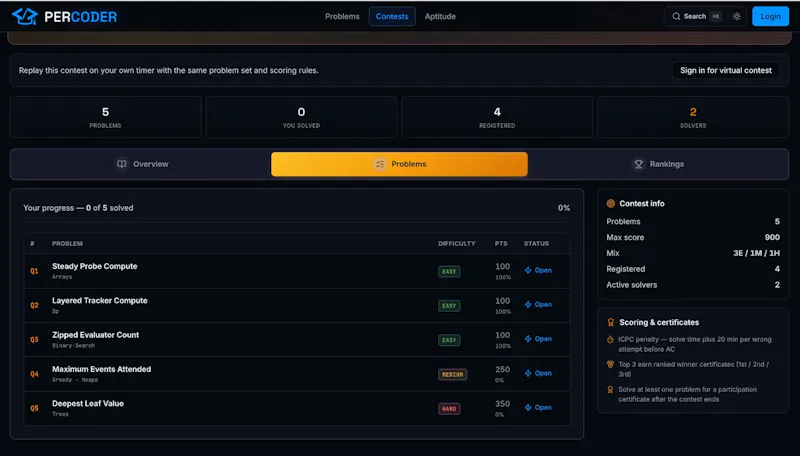This screenshot has width=800, height=456.
Task: Click the ICPC penalty timer icon
Action: point(610,340)
